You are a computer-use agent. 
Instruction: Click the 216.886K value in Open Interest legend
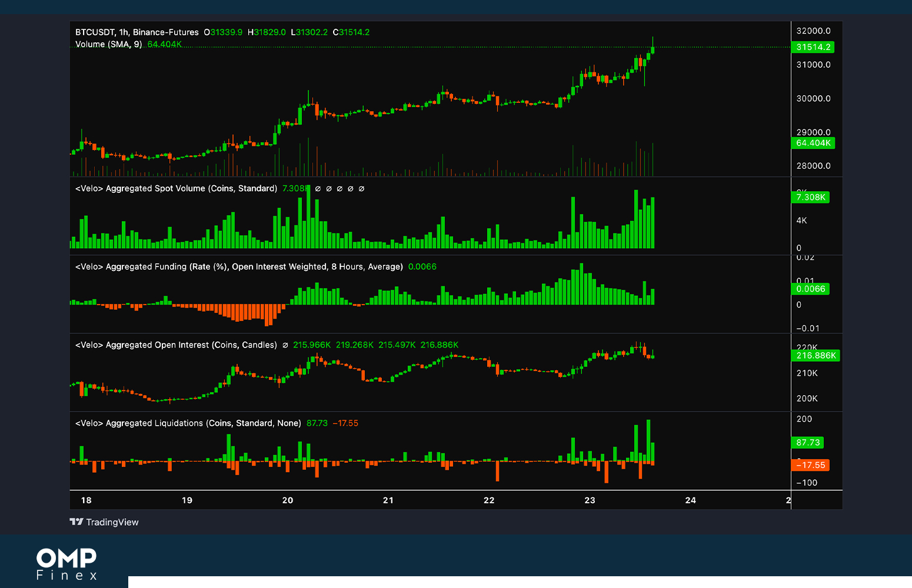(439, 345)
